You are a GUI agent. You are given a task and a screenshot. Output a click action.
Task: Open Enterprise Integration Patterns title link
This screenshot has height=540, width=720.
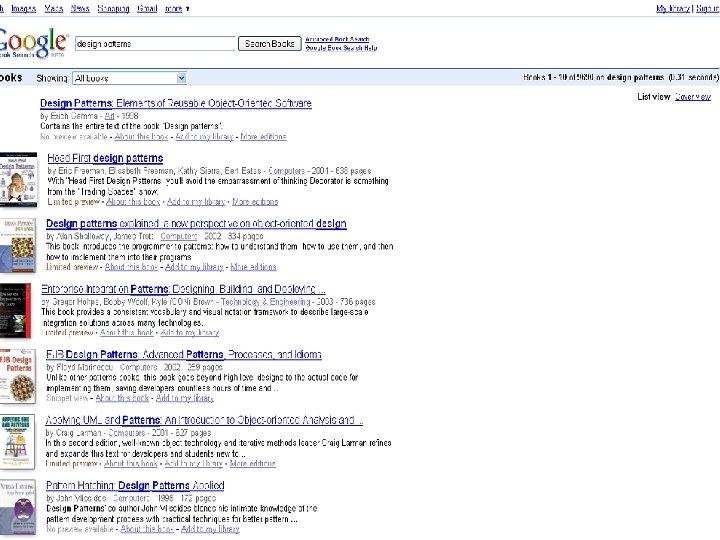pos(183,289)
